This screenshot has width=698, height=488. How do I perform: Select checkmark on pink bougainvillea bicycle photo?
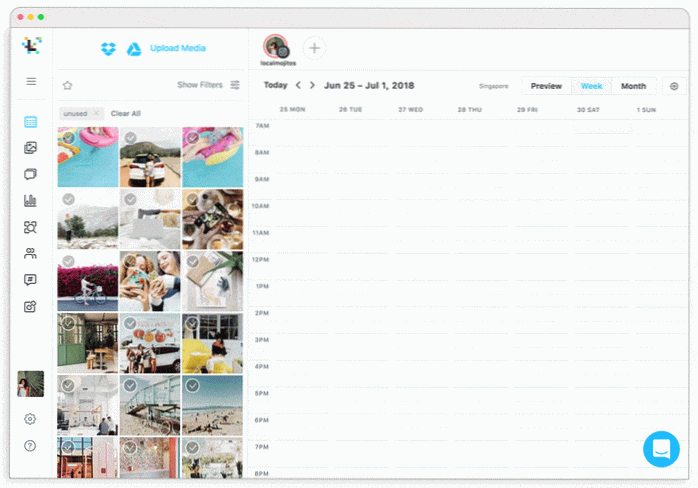[x=68, y=261]
